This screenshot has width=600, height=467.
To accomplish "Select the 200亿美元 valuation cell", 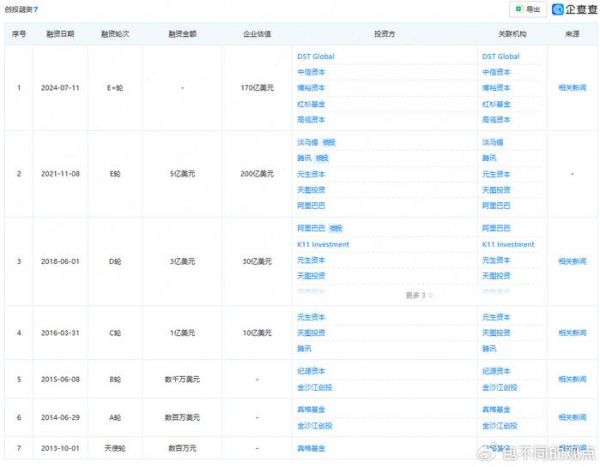I will (257, 174).
